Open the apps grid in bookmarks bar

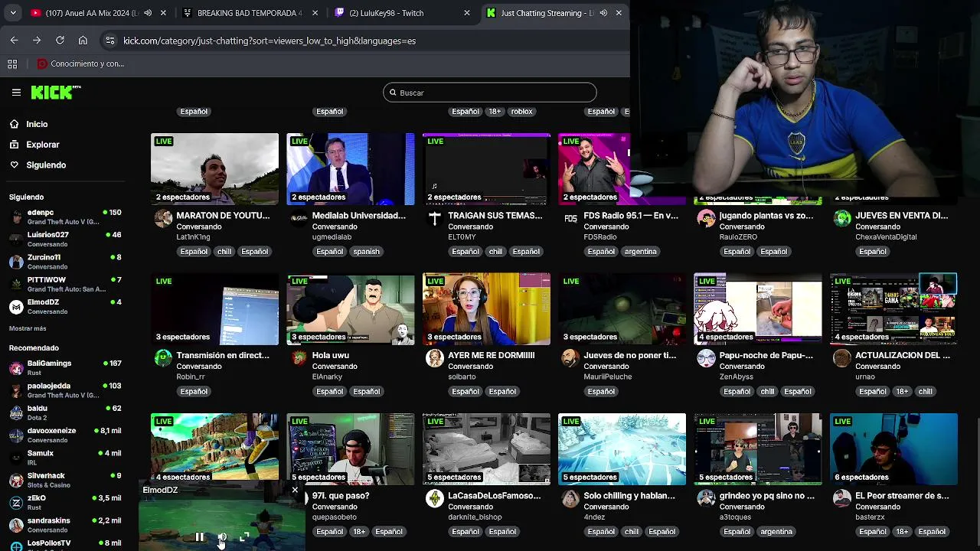tap(12, 64)
